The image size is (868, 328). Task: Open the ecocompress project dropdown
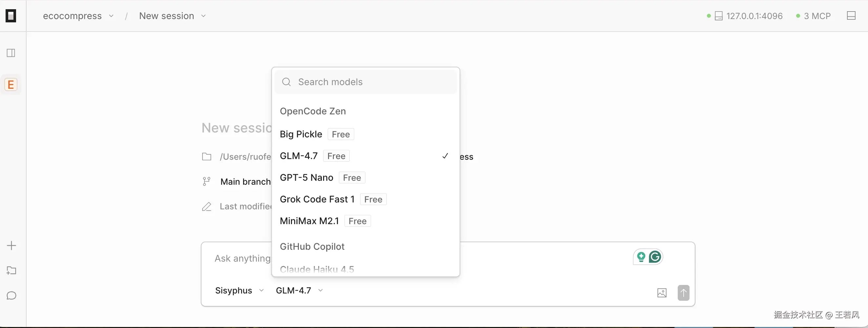[78, 16]
